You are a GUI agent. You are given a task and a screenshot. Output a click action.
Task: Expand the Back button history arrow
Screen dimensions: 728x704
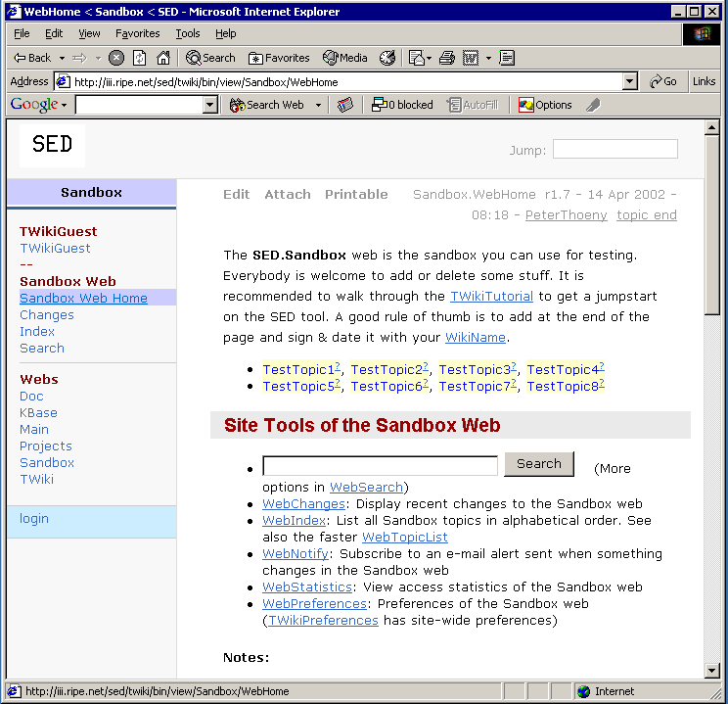[x=62, y=58]
